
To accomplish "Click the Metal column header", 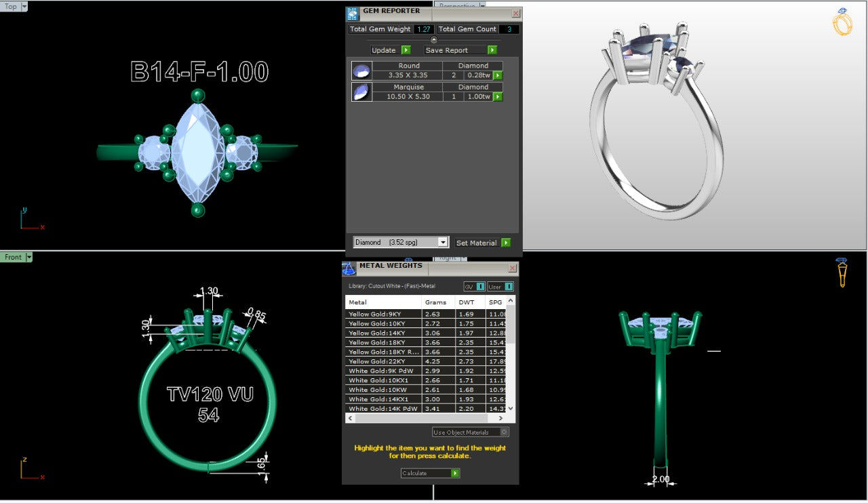I will [383, 302].
